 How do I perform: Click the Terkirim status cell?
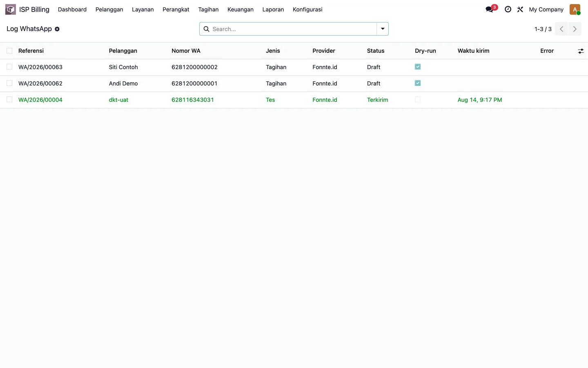(378, 100)
